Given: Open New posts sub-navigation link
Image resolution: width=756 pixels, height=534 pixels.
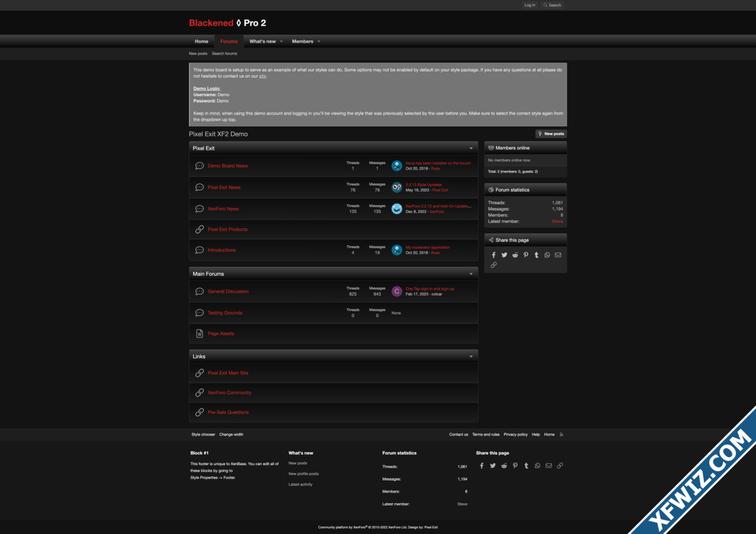Looking at the screenshot, I should point(198,53).
